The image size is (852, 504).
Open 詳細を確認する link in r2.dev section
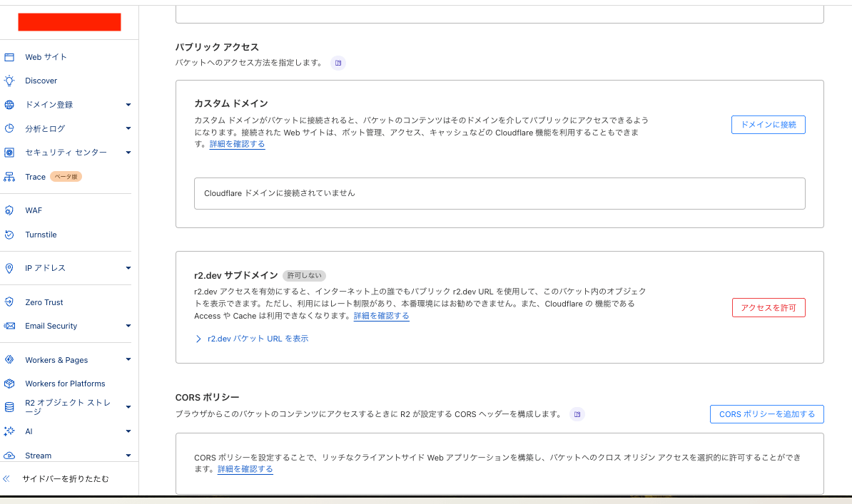coord(382,316)
